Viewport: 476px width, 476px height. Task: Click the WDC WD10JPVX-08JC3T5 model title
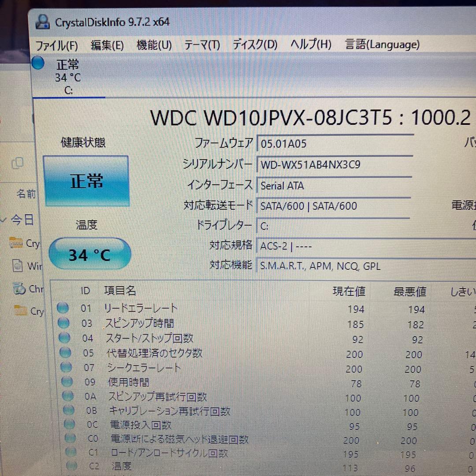click(271, 118)
